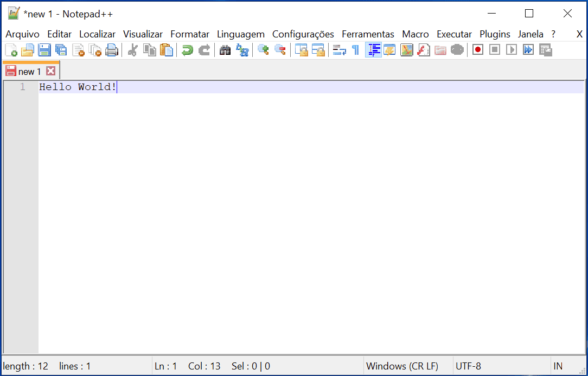Expand the Plugins menu
Image resolution: width=588 pixels, height=376 pixels.
pos(495,34)
